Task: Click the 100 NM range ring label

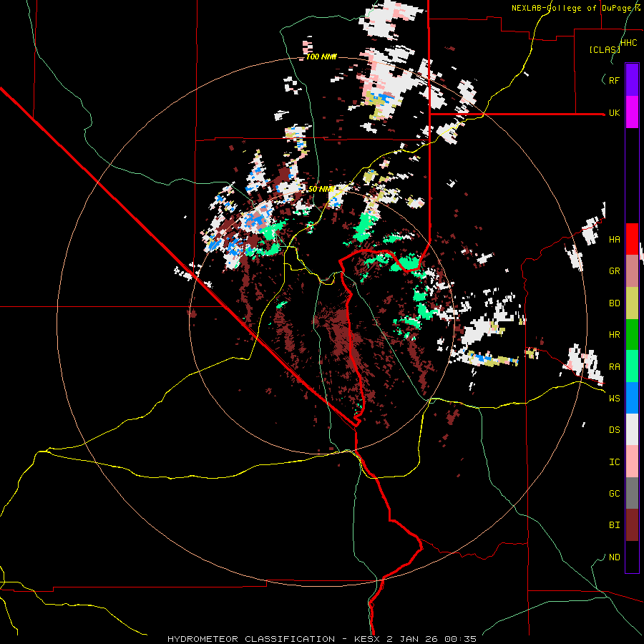Action: [321, 57]
